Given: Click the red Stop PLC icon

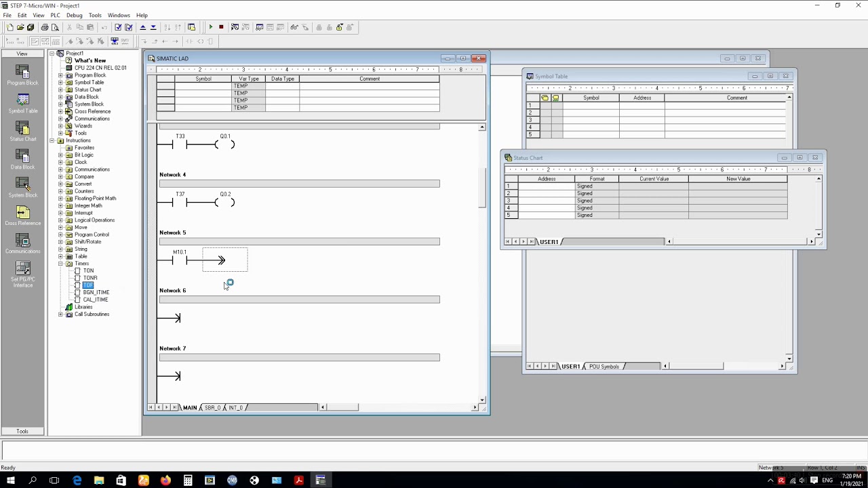Looking at the screenshot, I should coord(221,27).
